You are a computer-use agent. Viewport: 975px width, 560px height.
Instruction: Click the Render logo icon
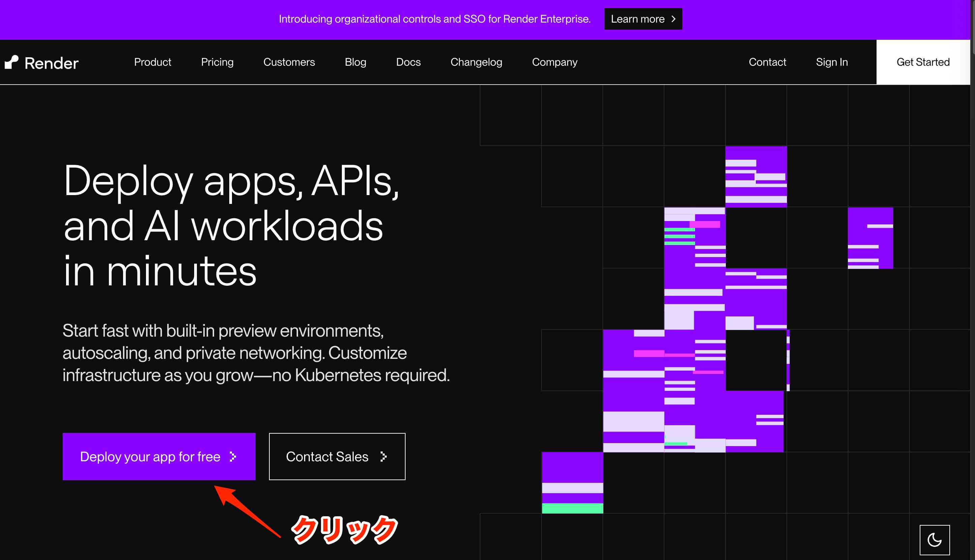click(11, 62)
